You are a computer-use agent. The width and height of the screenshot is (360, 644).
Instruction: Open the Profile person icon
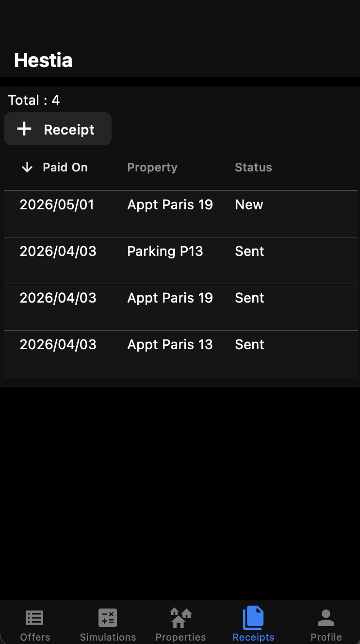pyautogui.click(x=326, y=618)
